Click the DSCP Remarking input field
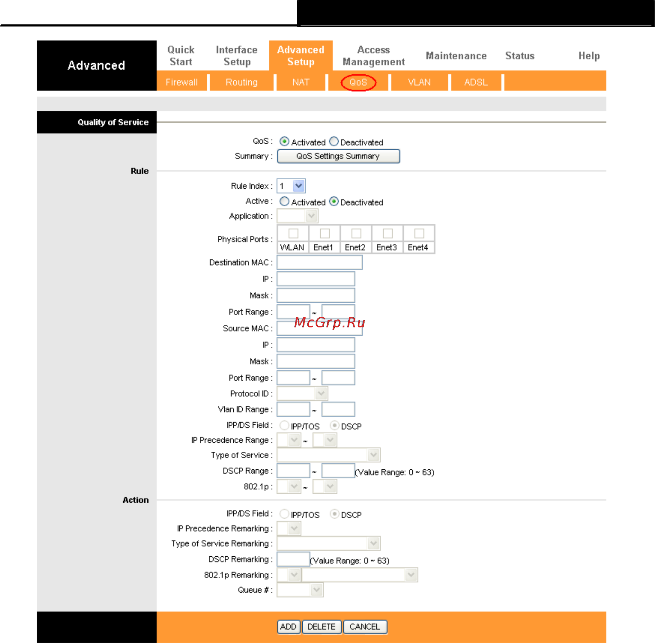This screenshot has width=655, height=644. pyautogui.click(x=293, y=559)
